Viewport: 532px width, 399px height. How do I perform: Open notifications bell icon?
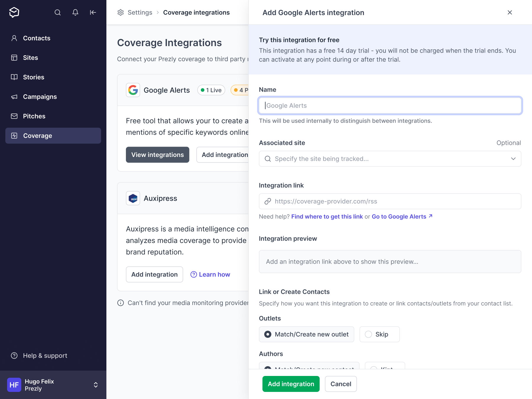75,12
